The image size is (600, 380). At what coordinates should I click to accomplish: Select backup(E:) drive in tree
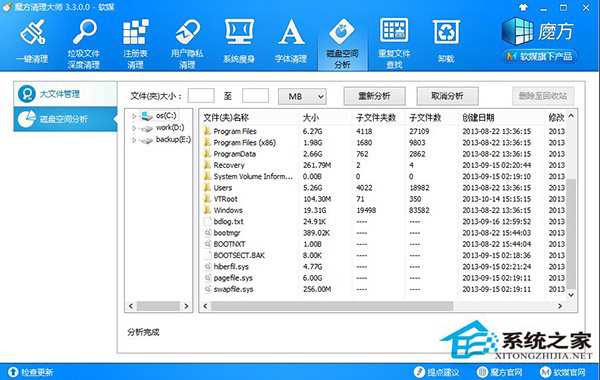pos(173,140)
